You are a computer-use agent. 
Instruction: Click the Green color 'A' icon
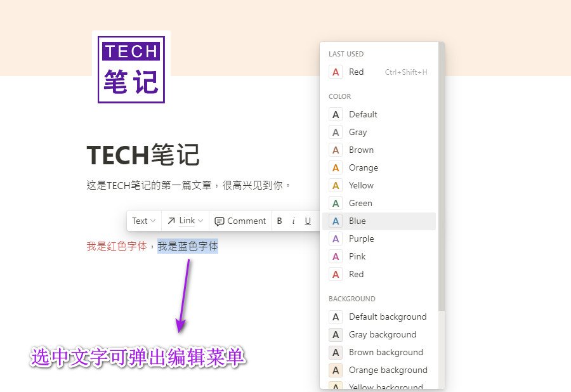point(335,203)
